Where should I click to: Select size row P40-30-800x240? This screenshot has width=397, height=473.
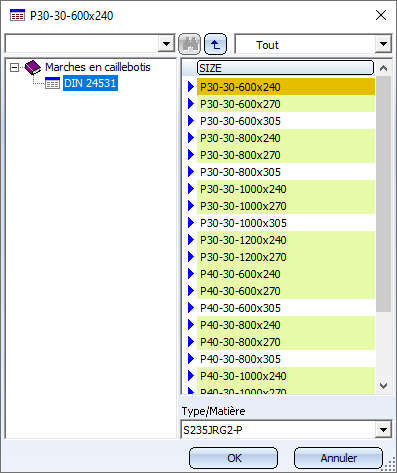click(286, 325)
